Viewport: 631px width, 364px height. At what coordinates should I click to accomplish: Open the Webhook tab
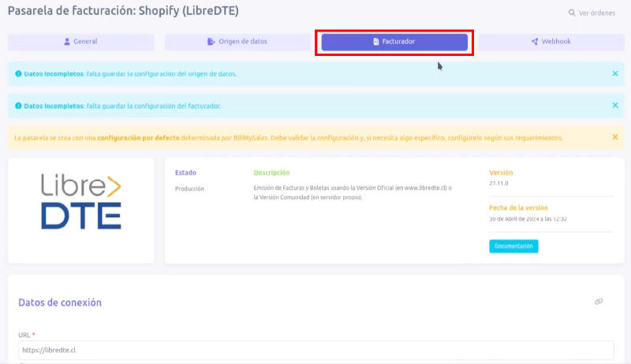coord(551,42)
